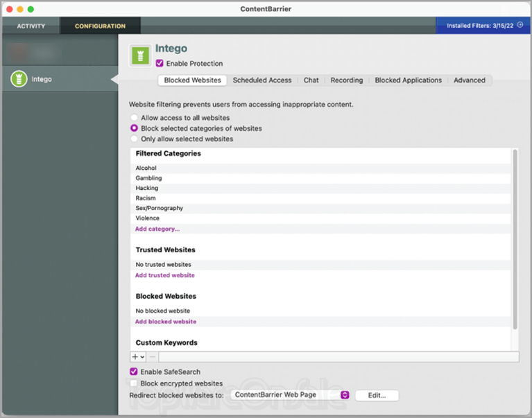Select the blurred user account in sidebar

(x=60, y=52)
